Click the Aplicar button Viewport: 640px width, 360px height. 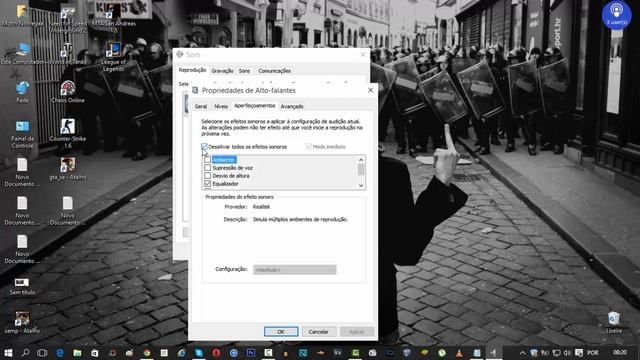click(356, 332)
